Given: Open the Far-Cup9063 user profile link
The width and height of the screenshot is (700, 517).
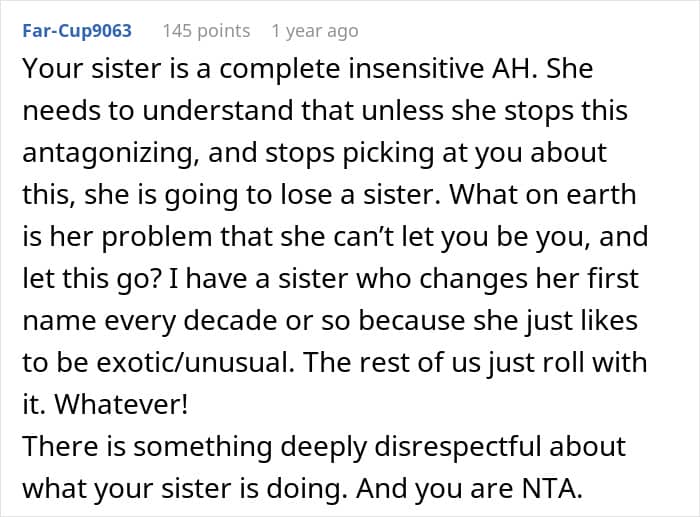Looking at the screenshot, I should pos(77,31).
